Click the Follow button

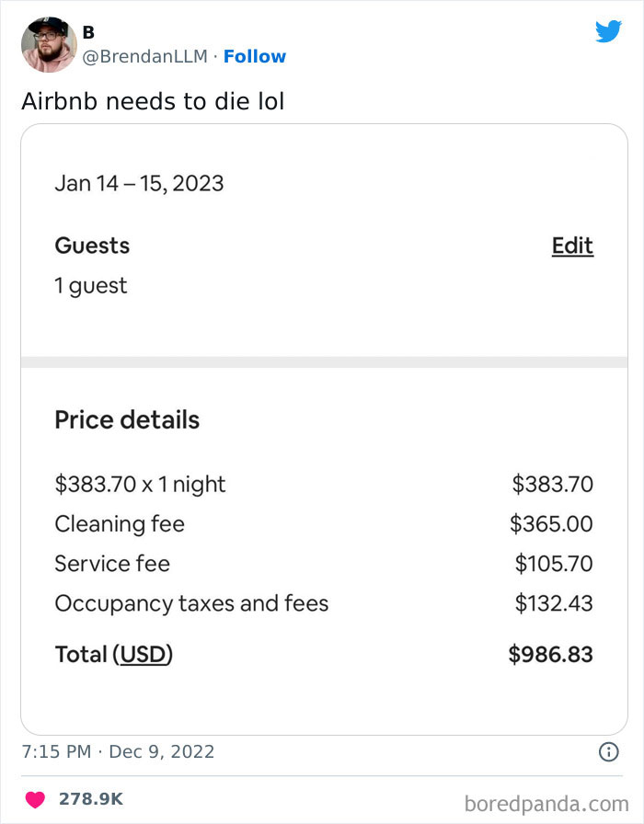(255, 56)
